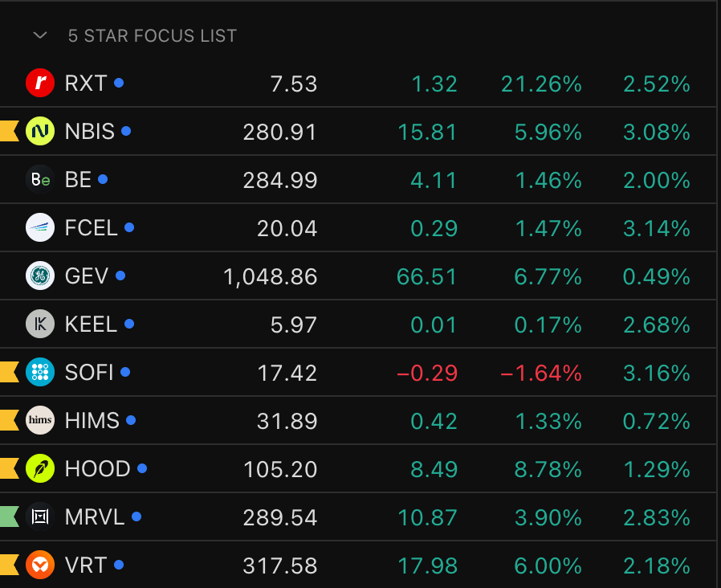The height and width of the screenshot is (588, 721).
Task: Select the FCEL ticker symbol
Action: tap(91, 228)
